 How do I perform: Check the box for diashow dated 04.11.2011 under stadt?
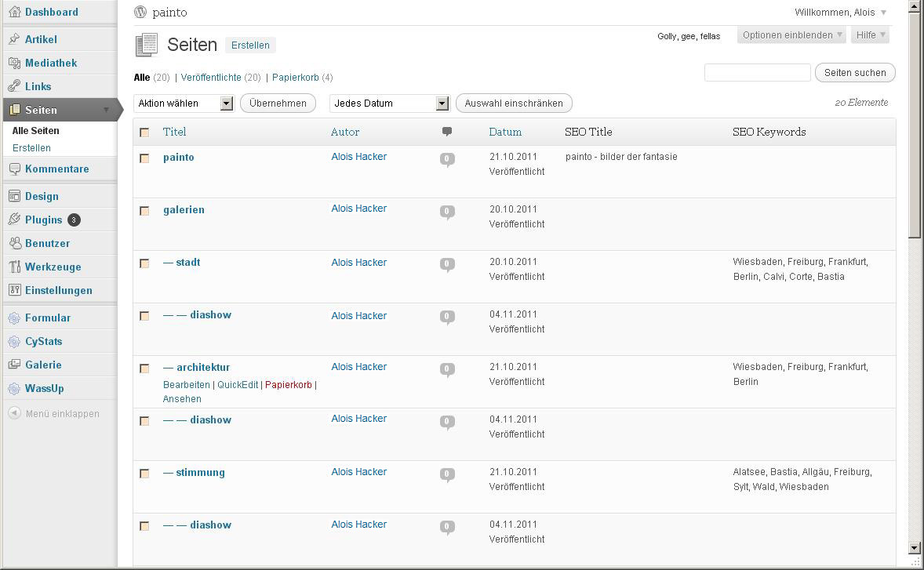pos(144,316)
